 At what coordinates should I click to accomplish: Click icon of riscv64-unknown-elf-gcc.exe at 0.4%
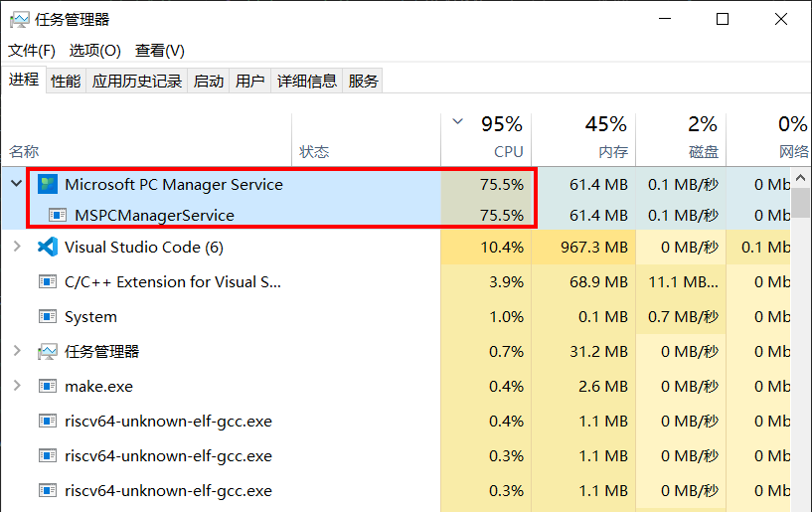[x=48, y=421]
